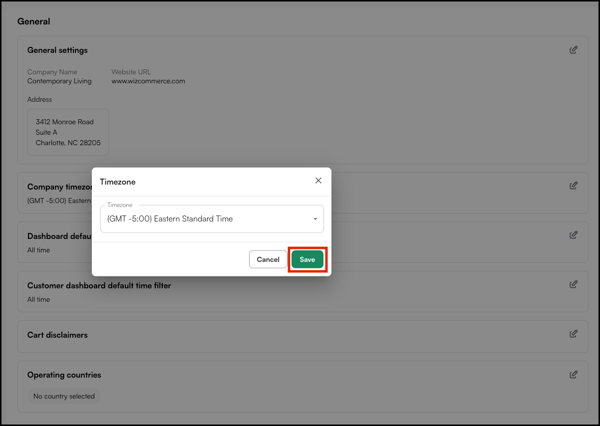Click the Timezone dialog title
Screen dimensions: 600x426
coord(118,182)
